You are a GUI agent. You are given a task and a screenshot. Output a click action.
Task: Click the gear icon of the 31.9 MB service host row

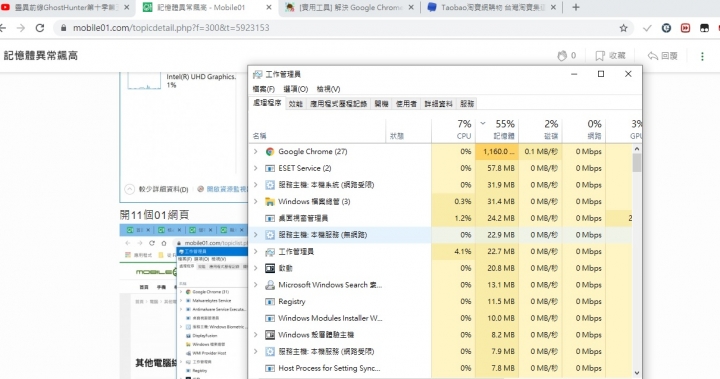[270, 185]
